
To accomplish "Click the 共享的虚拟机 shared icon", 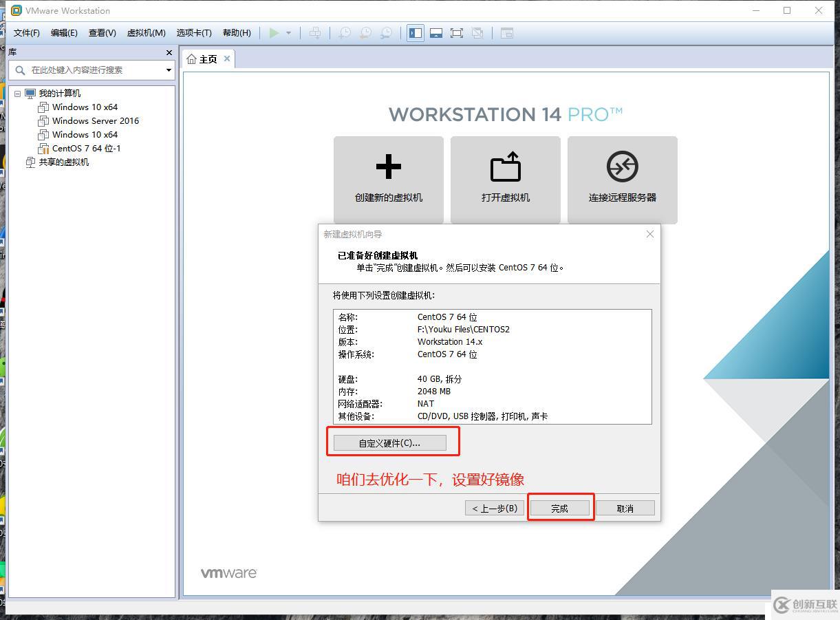I will tap(30, 162).
